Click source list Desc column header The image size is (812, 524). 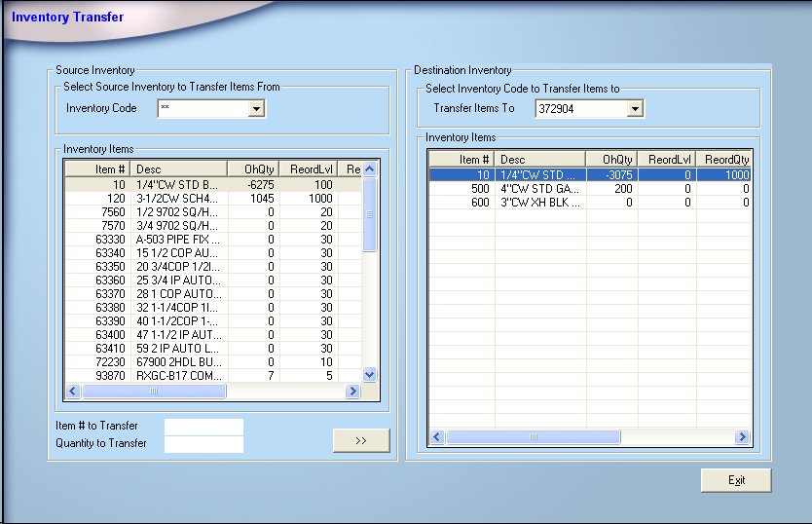click(178, 169)
